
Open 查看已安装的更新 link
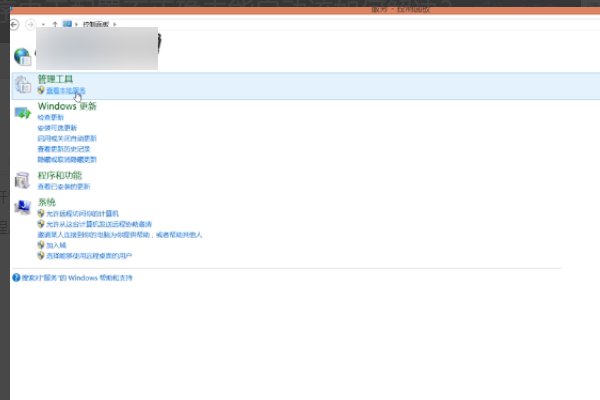[x=64, y=186]
